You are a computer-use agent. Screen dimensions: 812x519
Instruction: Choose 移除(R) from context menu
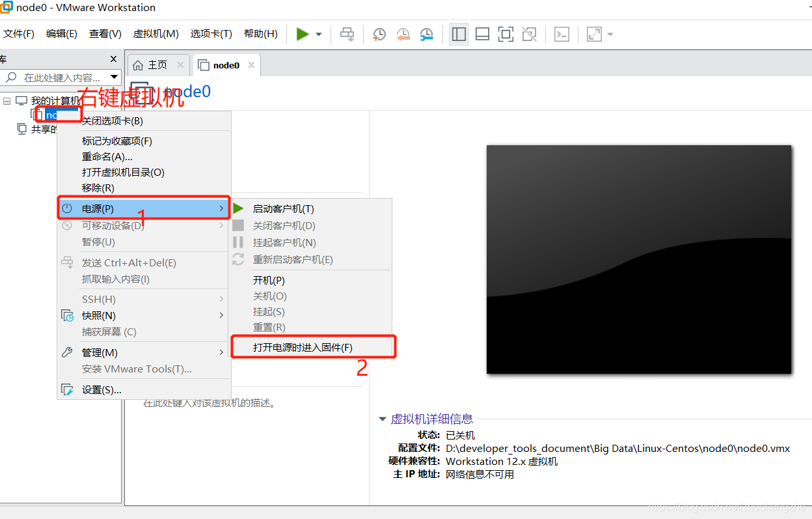[144, 188]
